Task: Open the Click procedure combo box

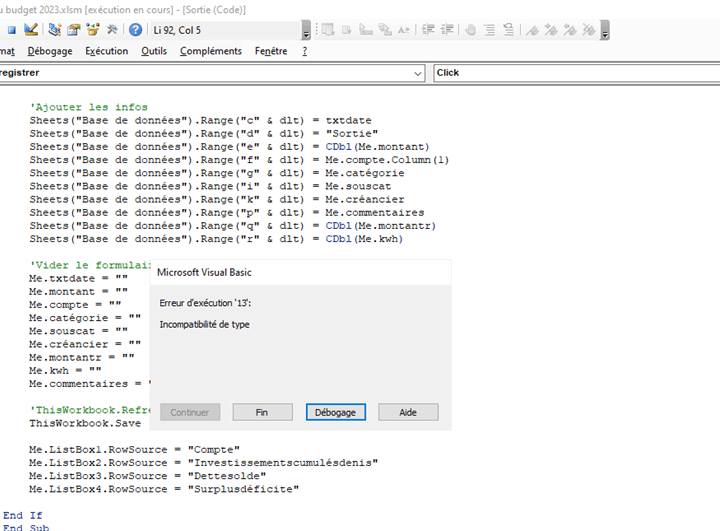Action: tap(577, 73)
